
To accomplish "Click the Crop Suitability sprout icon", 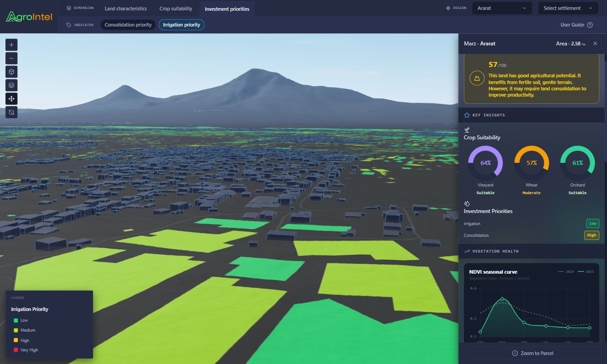I will coord(467,130).
